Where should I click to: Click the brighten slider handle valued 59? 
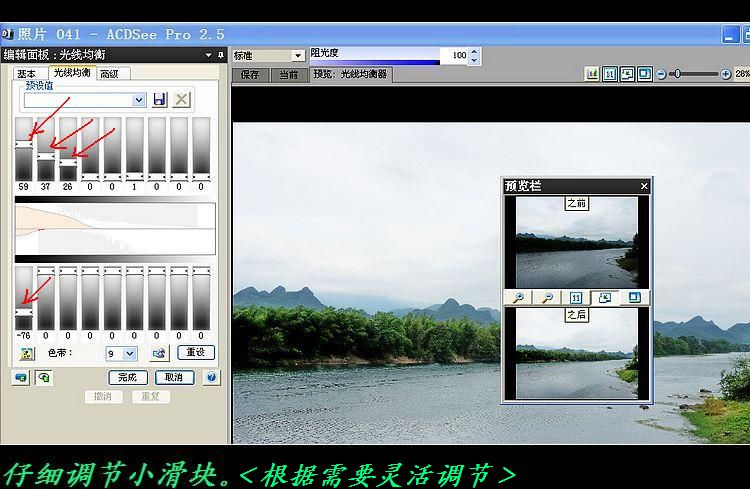pos(23,144)
